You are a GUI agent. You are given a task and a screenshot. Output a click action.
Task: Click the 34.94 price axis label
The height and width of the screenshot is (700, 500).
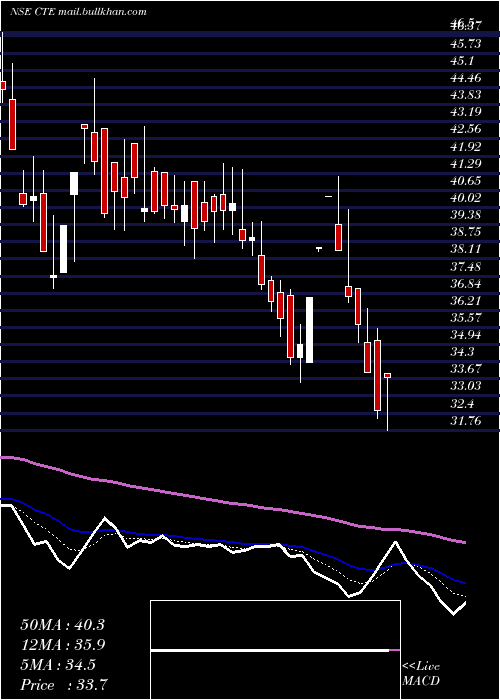466,335
